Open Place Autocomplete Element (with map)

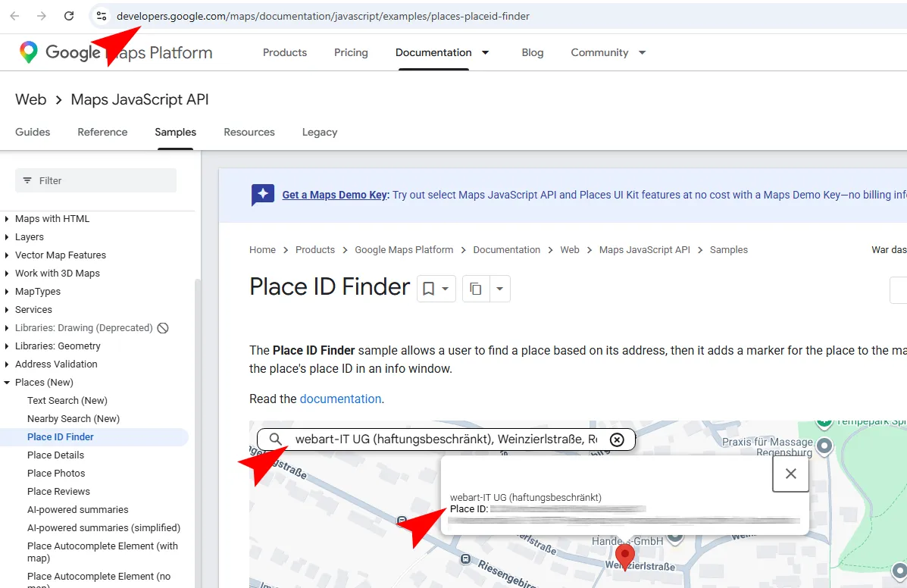[102, 552]
